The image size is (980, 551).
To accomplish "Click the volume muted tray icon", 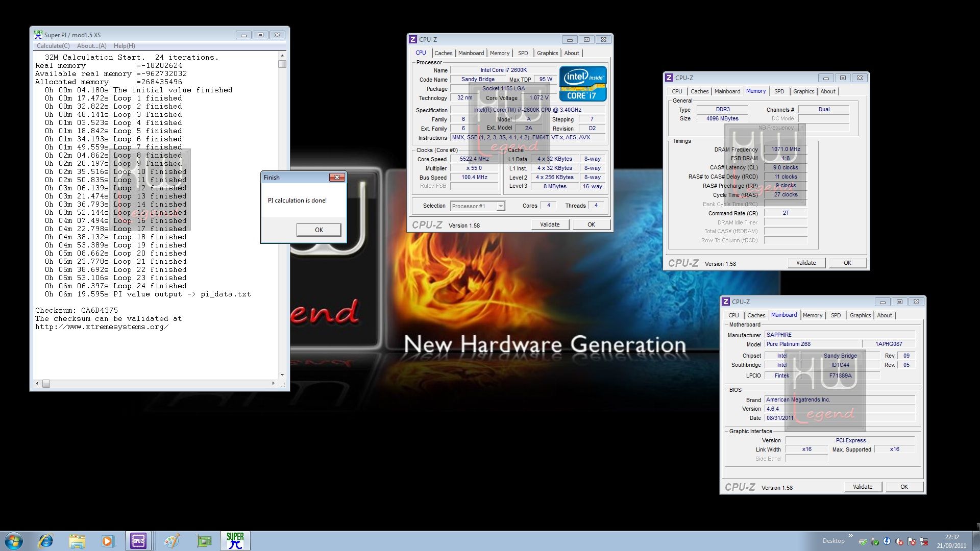I will (x=899, y=541).
